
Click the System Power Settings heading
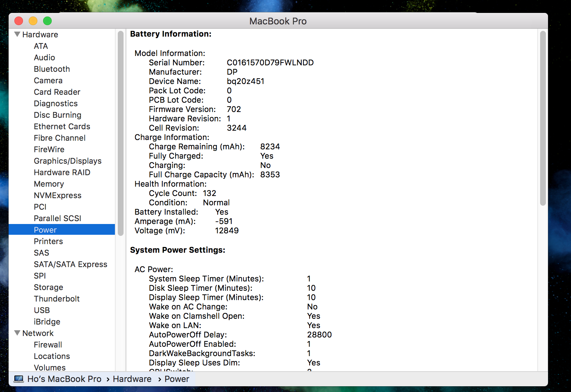click(178, 250)
